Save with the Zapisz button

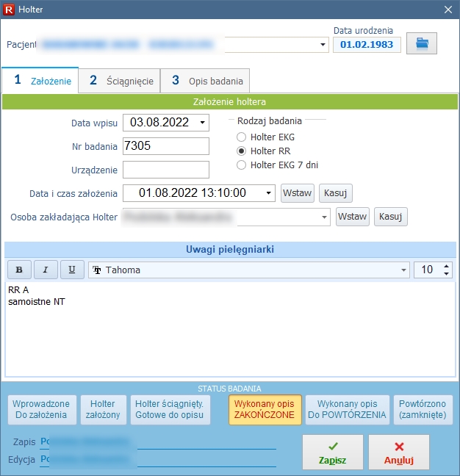(x=332, y=452)
